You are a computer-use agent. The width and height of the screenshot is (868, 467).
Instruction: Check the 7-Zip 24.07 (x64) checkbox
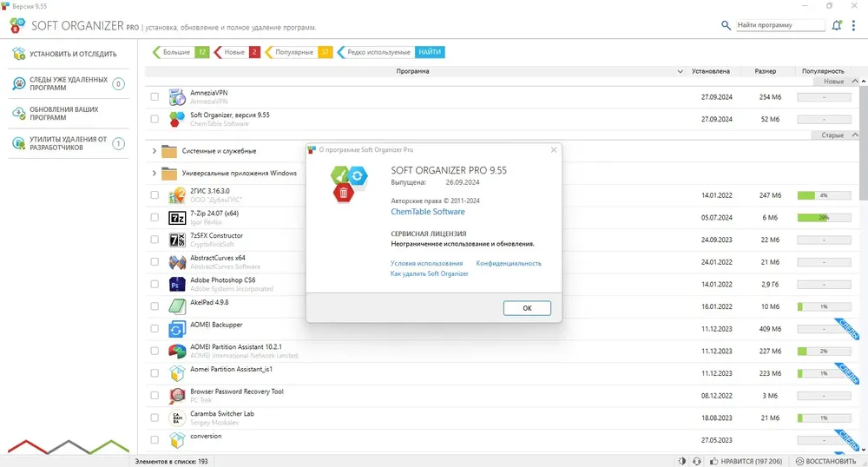(155, 218)
